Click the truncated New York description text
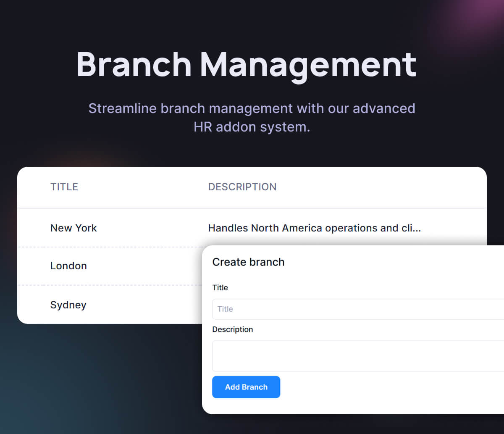Viewport: 504px width, 434px height. point(314,228)
